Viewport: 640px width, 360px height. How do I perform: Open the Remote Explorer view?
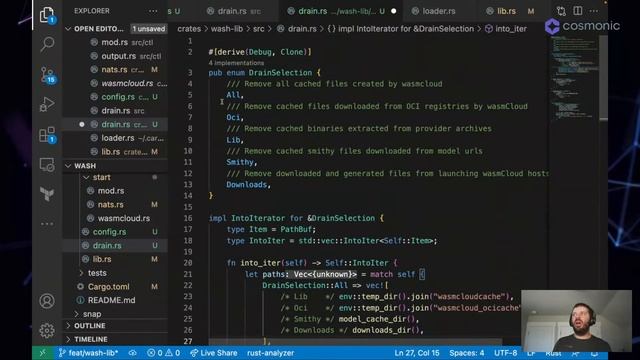point(47,164)
